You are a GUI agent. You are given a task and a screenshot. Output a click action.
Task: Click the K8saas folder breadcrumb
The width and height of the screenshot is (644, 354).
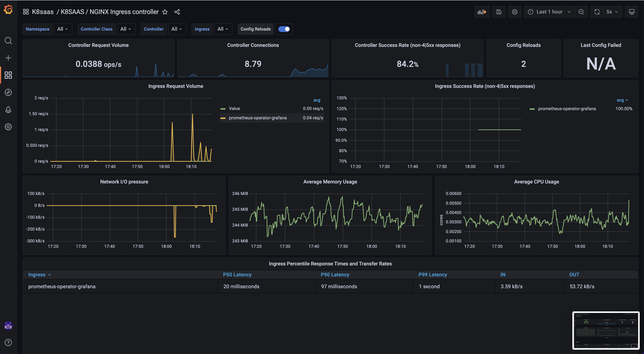tap(43, 12)
